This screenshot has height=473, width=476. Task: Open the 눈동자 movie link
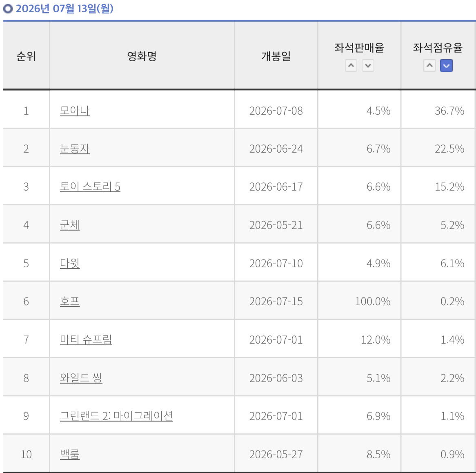[x=75, y=149]
